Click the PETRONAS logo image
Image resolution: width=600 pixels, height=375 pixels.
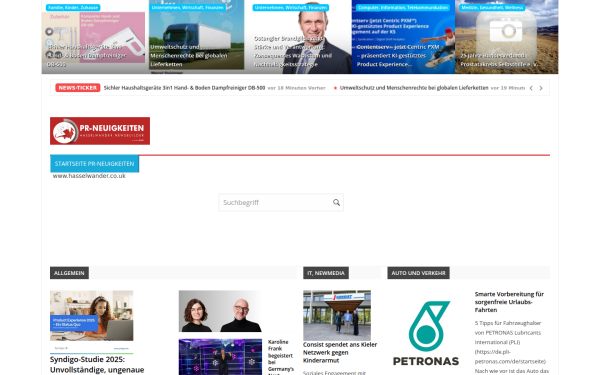point(426,333)
